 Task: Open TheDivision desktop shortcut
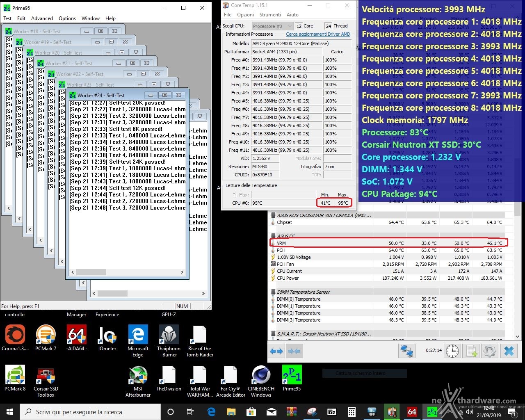coord(169,378)
